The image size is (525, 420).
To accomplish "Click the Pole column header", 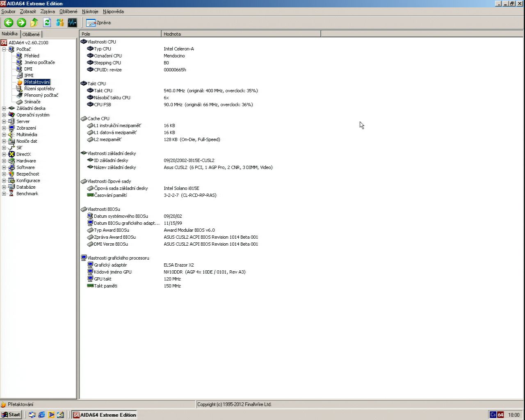I will tap(121, 34).
